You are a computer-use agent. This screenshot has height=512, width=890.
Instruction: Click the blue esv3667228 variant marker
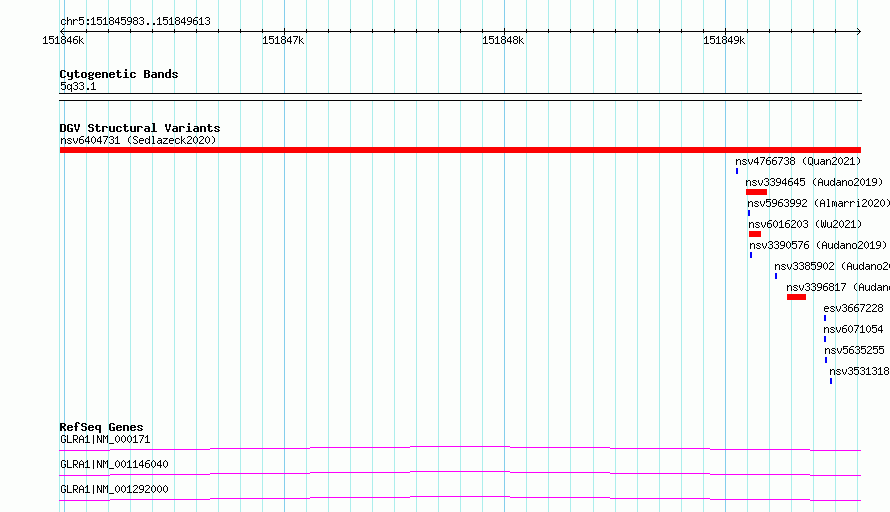click(825, 318)
